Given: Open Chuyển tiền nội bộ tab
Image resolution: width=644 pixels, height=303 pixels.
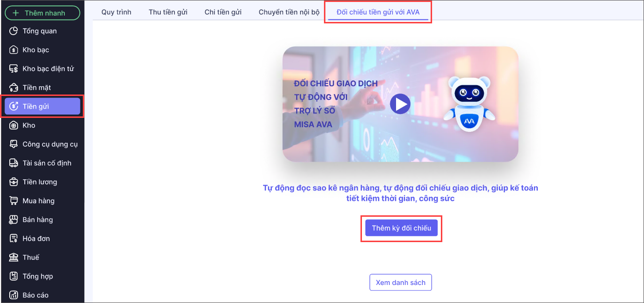Looking at the screenshot, I should (x=289, y=12).
